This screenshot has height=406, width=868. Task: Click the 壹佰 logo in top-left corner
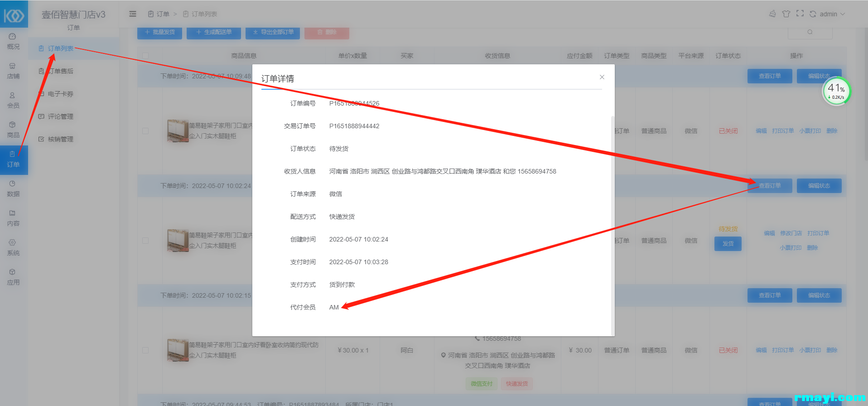click(x=14, y=14)
